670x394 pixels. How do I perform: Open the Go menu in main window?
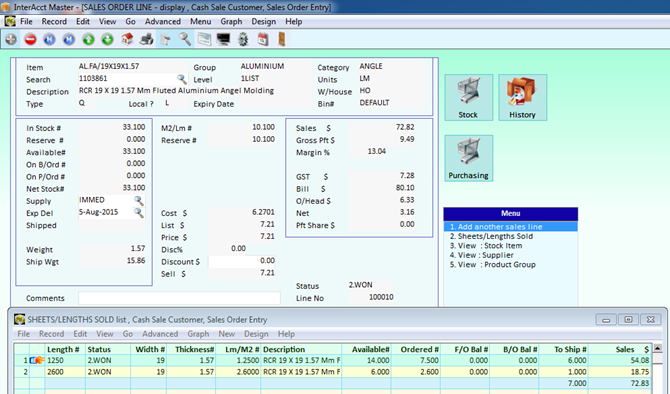130,21
